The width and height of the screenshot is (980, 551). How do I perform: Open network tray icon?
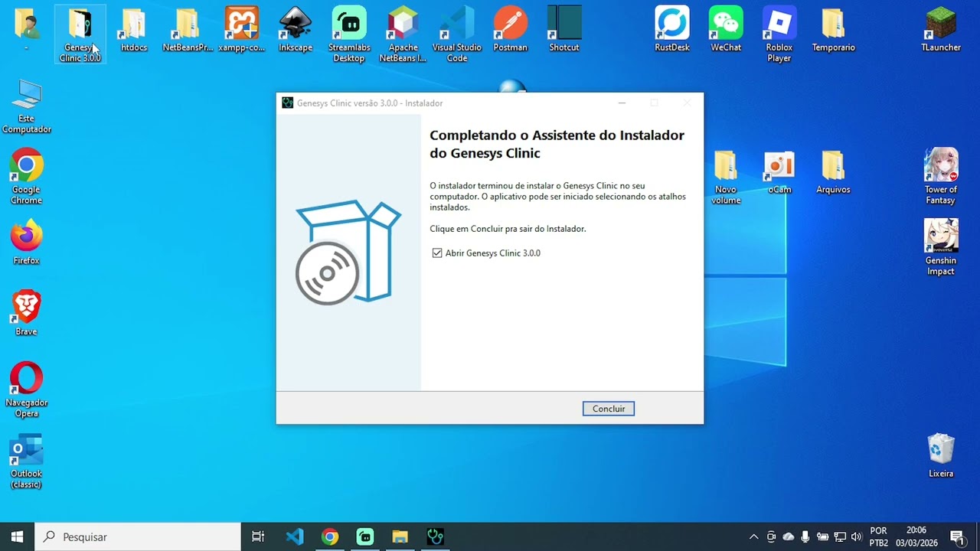point(840,537)
